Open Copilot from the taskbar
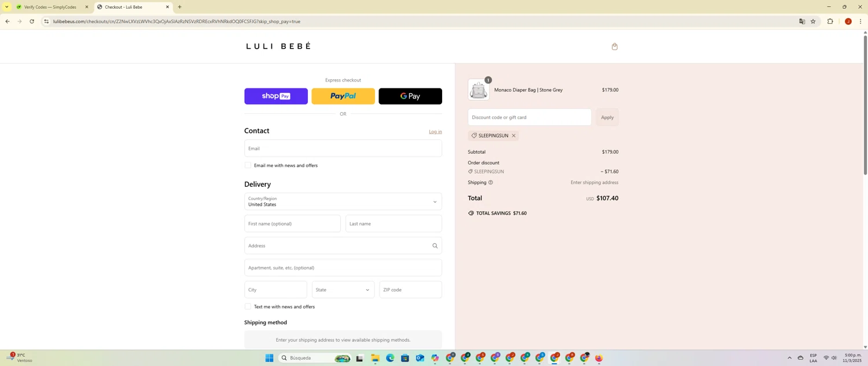 click(x=435, y=358)
